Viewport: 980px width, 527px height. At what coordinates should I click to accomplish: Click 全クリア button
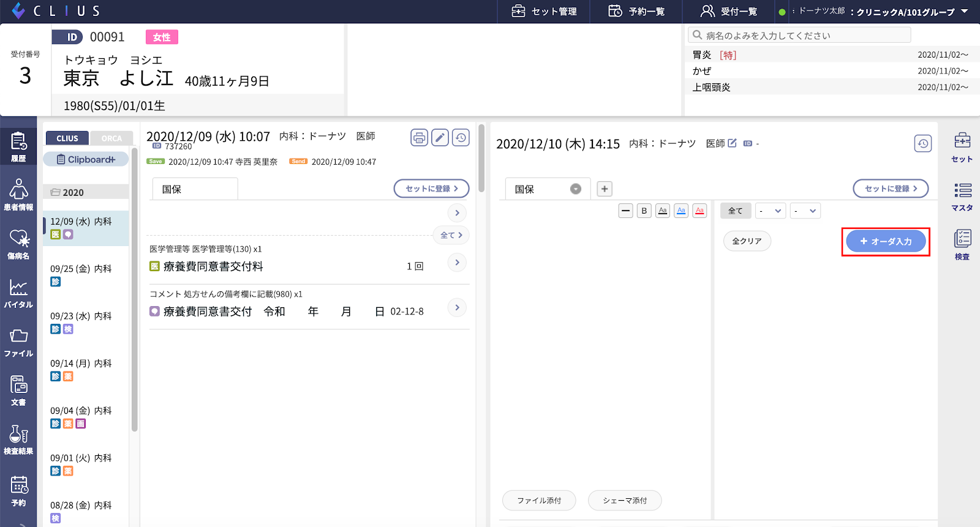pyautogui.click(x=747, y=241)
